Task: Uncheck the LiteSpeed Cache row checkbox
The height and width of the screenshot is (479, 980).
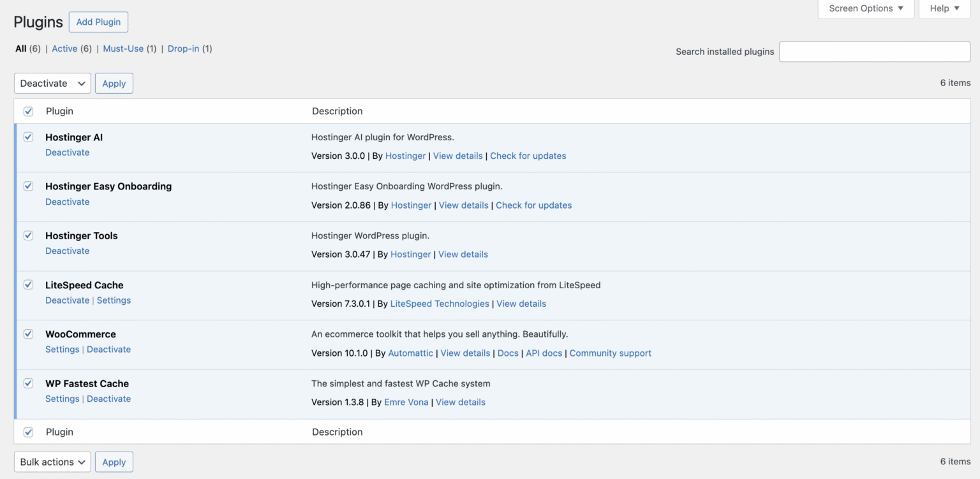Action: [28, 284]
